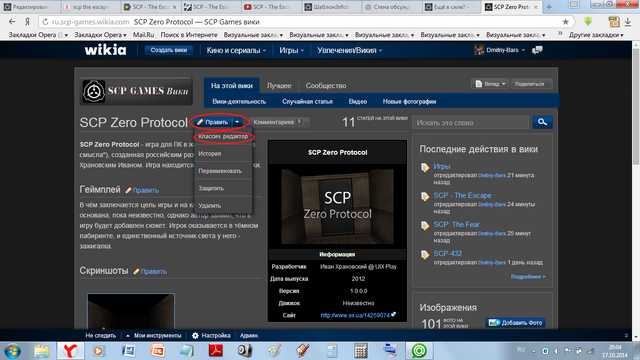Bookmark this page with the star icon
The width and height of the screenshot is (640, 360).
tap(565, 22)
